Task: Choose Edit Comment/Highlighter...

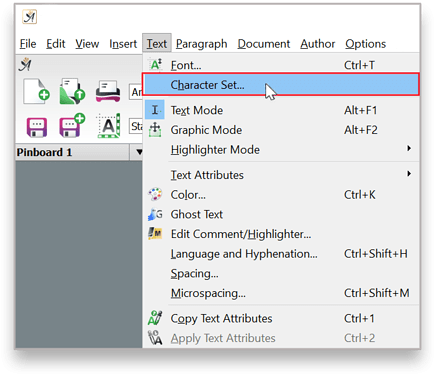Action: pos(281,234)
